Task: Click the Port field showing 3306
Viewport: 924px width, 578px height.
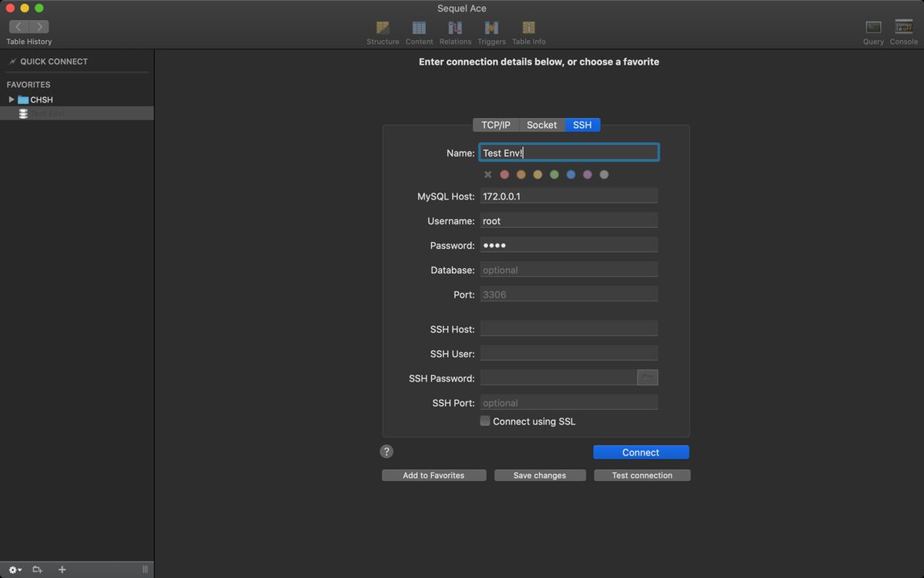Action: coord(569,294)
